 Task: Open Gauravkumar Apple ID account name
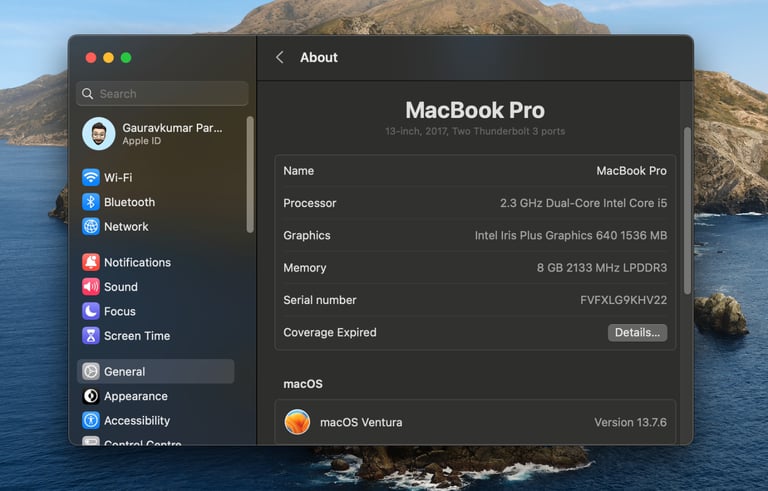coord(172,128)
